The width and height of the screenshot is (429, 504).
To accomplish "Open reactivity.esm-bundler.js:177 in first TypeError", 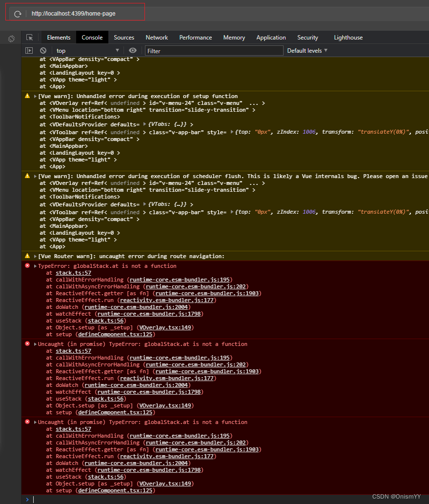I will point(166,300).
